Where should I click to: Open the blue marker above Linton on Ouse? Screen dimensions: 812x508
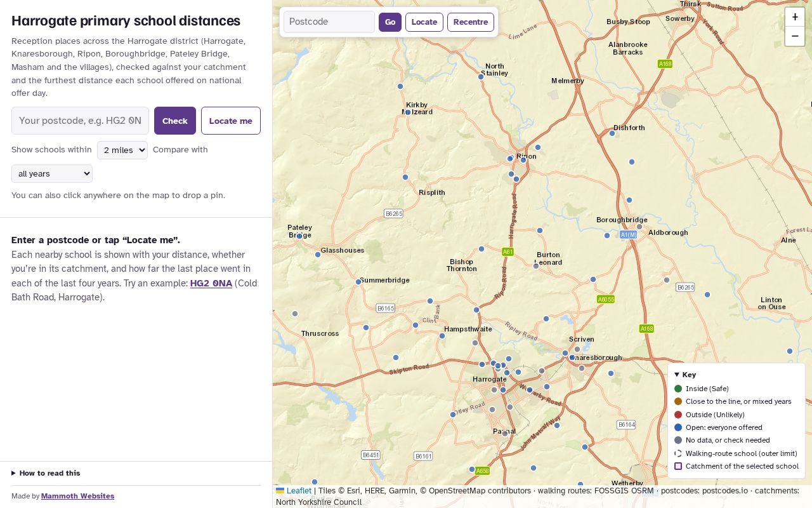(707, 295)
